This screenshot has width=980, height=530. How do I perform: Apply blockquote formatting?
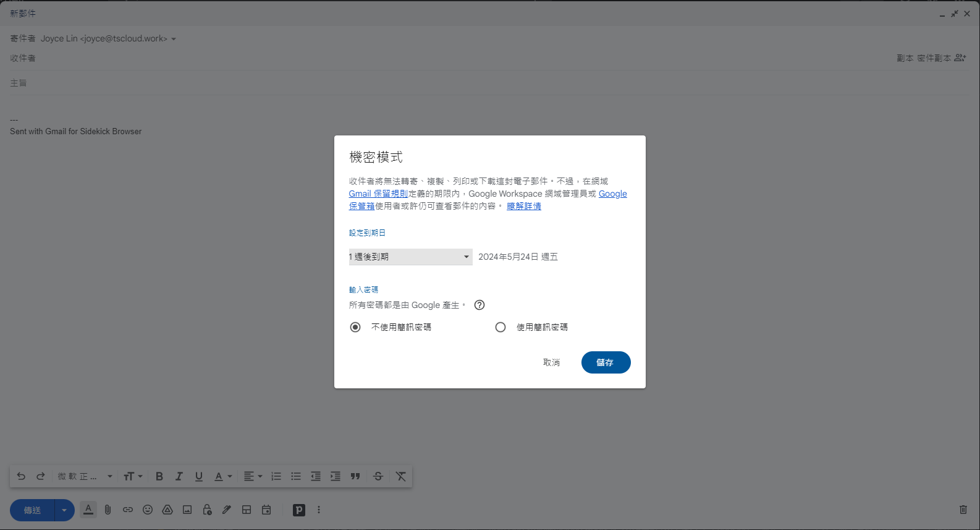(355, 476)
